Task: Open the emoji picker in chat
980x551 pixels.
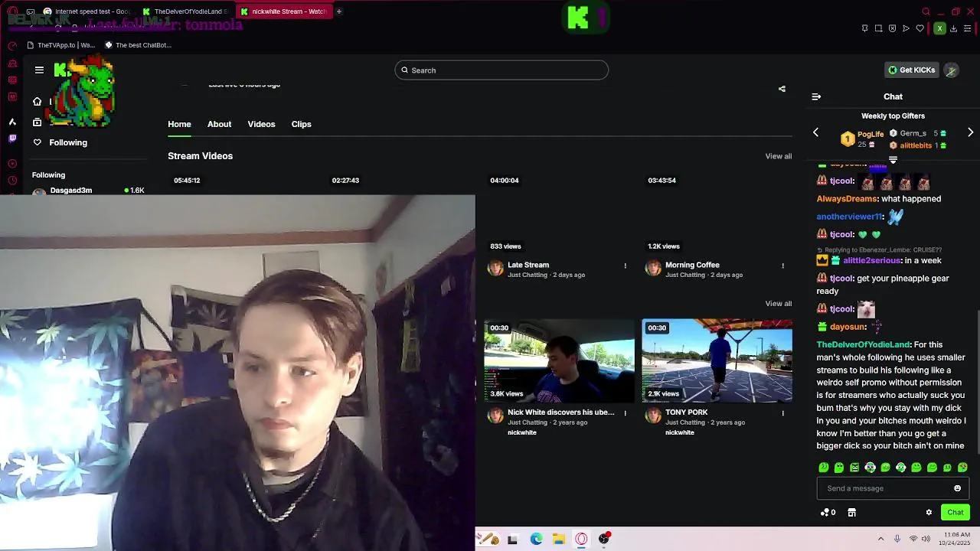Action: (957, 488)
